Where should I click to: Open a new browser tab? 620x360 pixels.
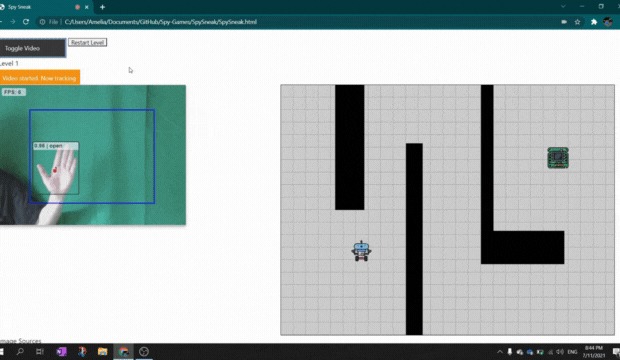pos(102,7)
